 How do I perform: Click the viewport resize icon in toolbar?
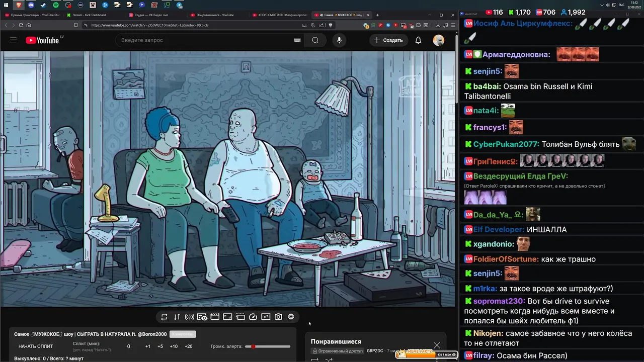coord(227,317)
